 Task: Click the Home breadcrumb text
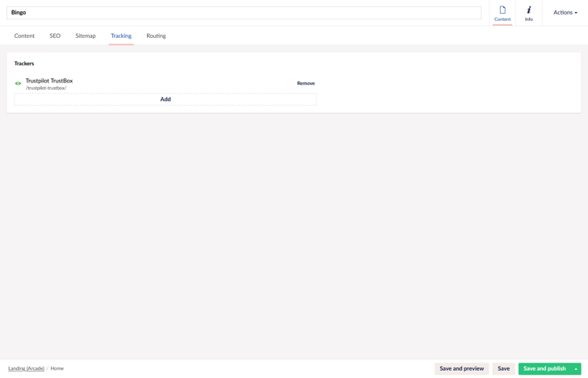pos(57,368)
